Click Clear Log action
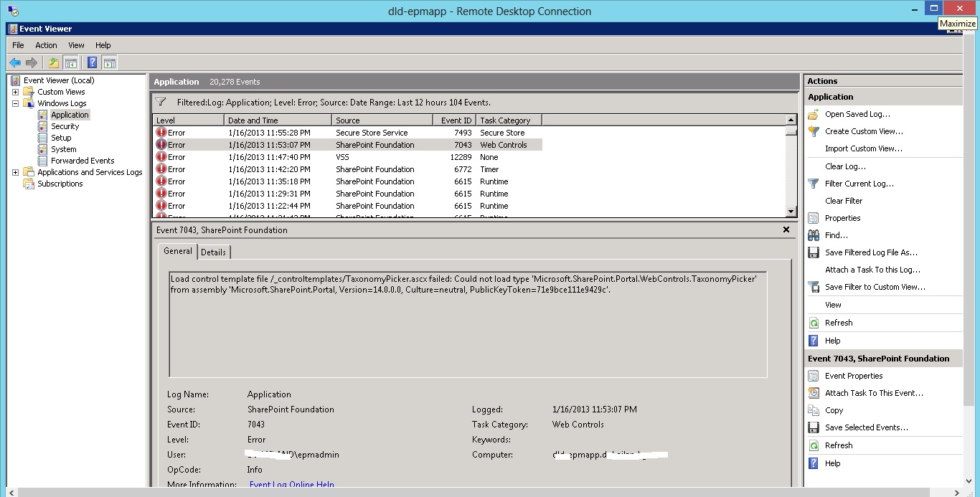Image resolution: width=980 pixels, height=497 pixels. (845, 166)
